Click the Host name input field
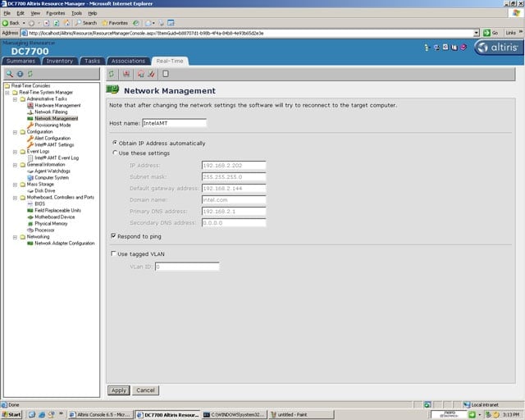Screen dimensions: 525x420 click(175, 123)
